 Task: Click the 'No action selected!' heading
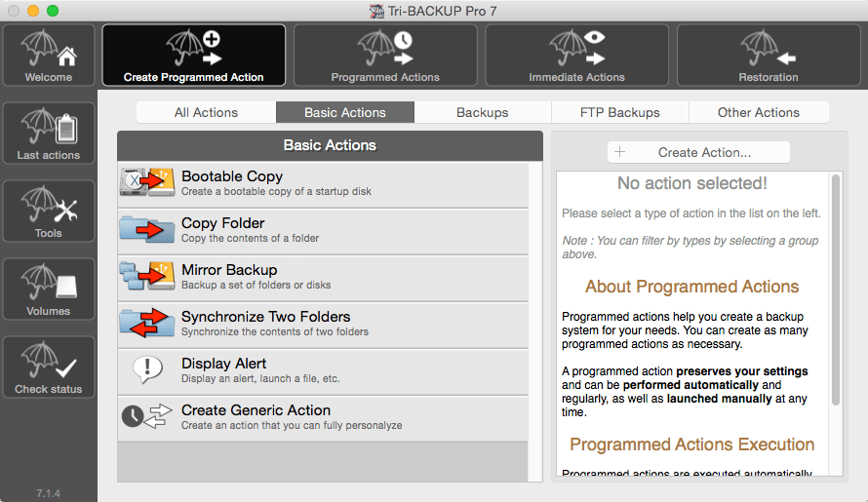692,183
